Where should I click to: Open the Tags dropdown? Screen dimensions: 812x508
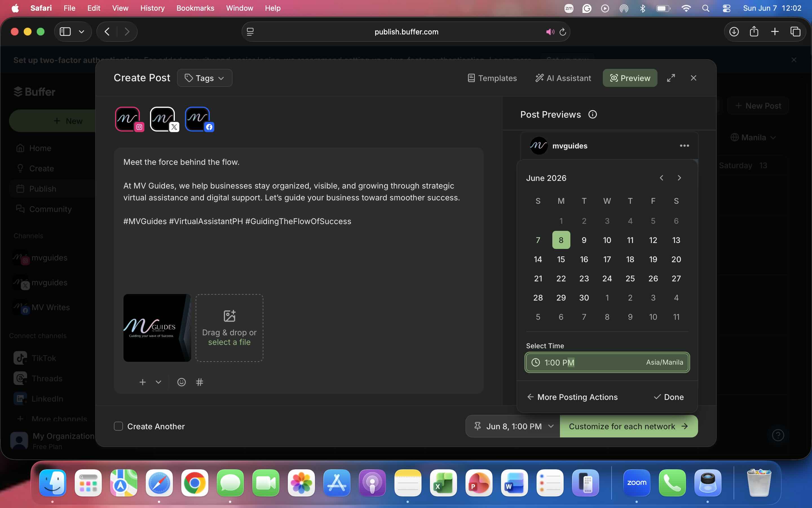click(x=205, y=78)
